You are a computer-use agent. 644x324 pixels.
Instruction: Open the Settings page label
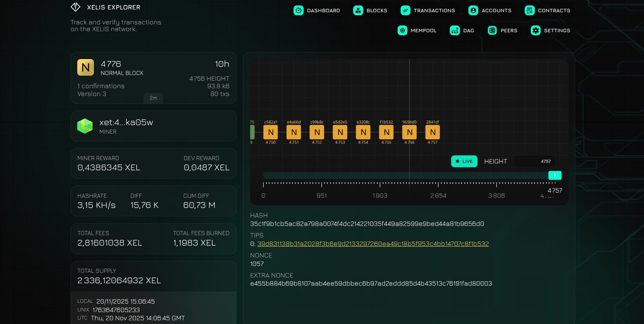tap(557, 31)
